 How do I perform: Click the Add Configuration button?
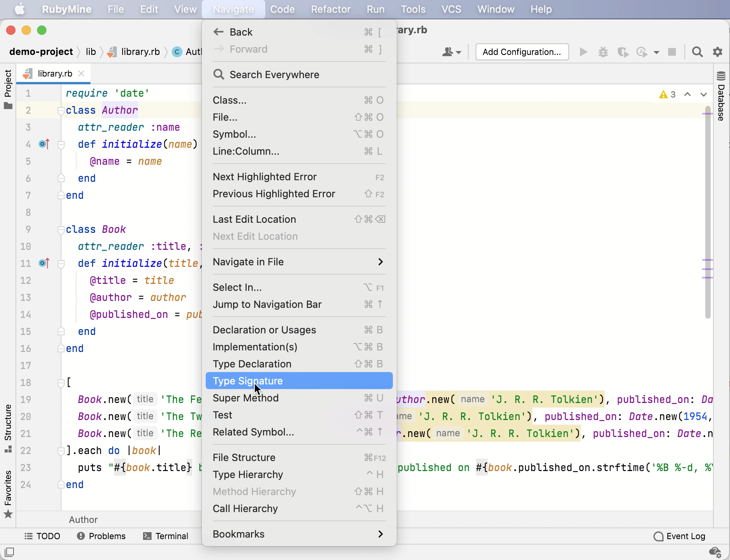pyautogui.click(x=522, y=52)
